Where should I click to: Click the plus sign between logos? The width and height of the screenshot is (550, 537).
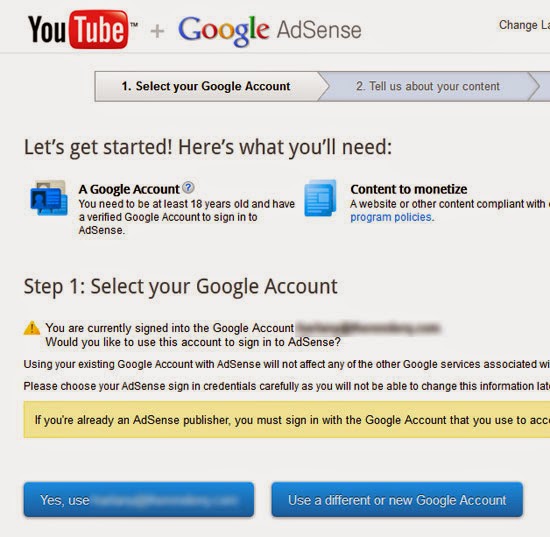157,31
